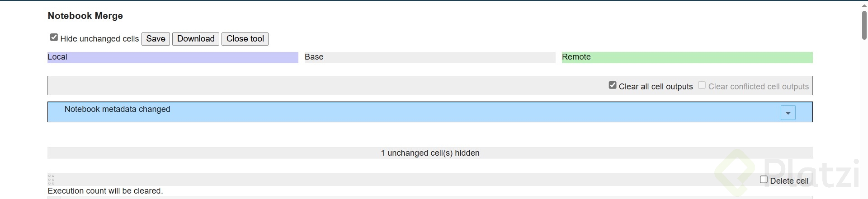
Task: Uncheck Clear all cell outputs
Action: pyautogui.click(x=613, y=85)
